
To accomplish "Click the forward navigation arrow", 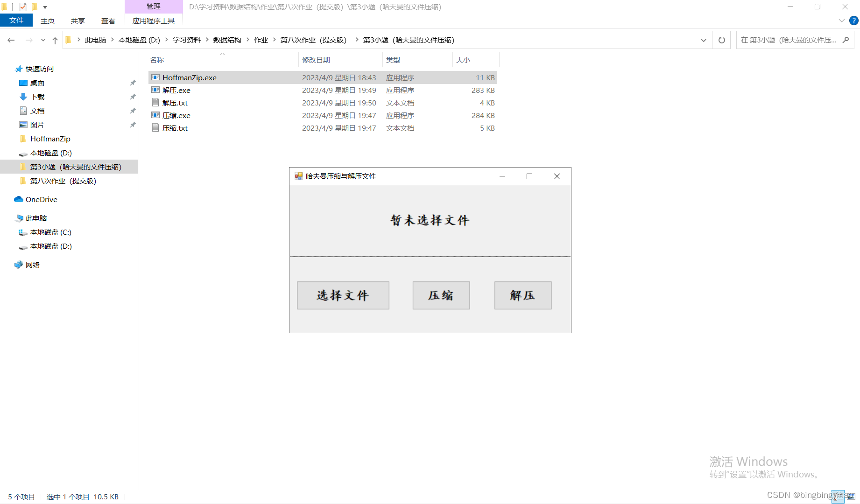I will pyautogui.click(x=29, y=40).
